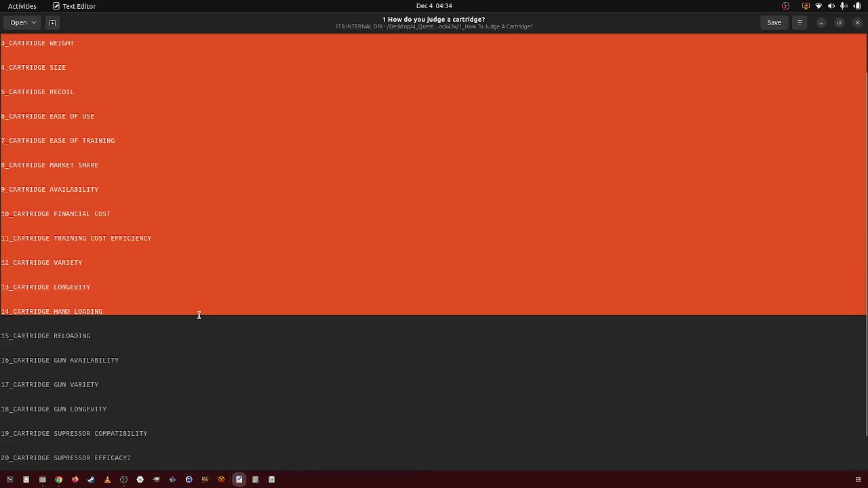Viewport: 868px width, 488px height.
Task: Click on line 16_CARTRIDGE GUN AVAILABILITY
Action: pos(60,360)
